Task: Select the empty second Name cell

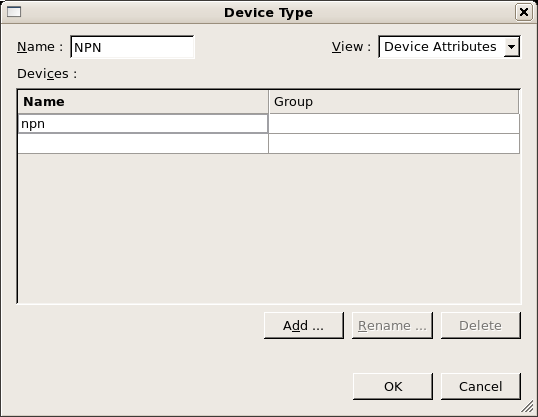Action: 143,143
